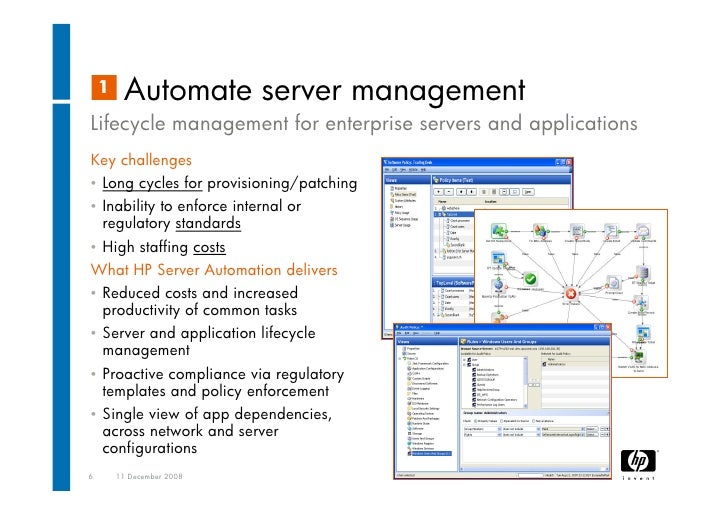Open the History view in Software Policy Views pane

tap(396, 207)
